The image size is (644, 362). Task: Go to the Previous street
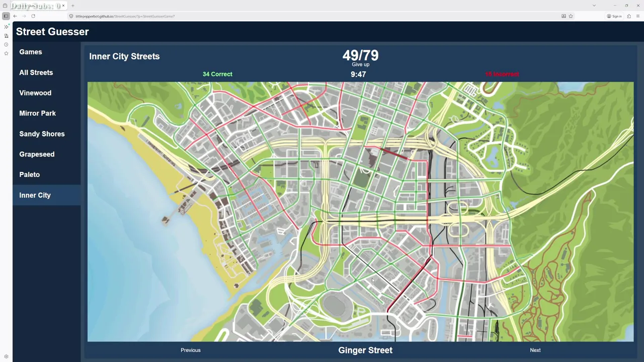(x=190, y=350)
